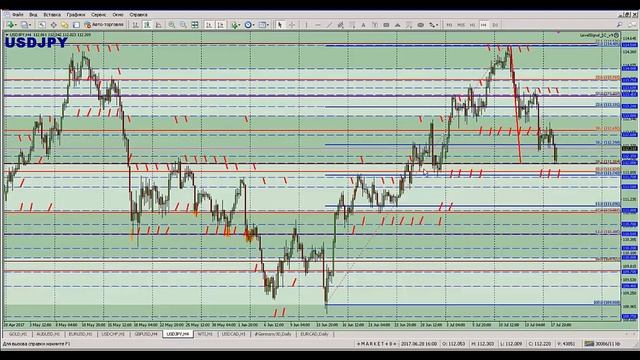Show the Market Watch window icon
The image size is (640, 360).
[x=42, y=25]
